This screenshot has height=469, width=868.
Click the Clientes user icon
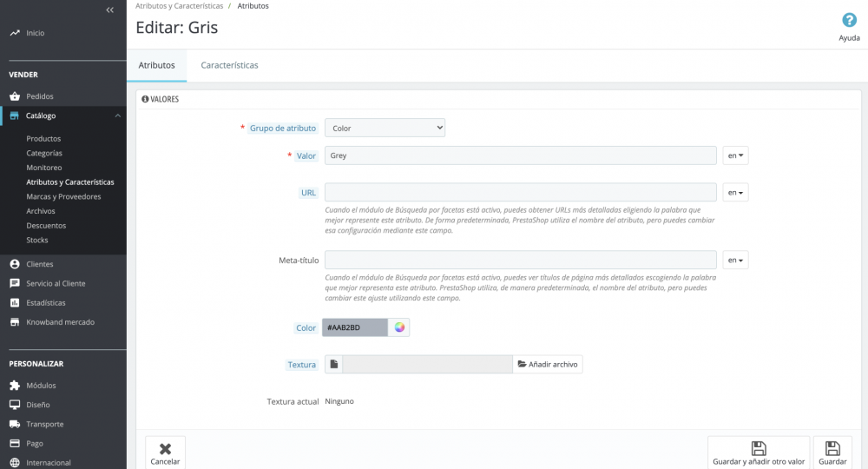(15, 264)
